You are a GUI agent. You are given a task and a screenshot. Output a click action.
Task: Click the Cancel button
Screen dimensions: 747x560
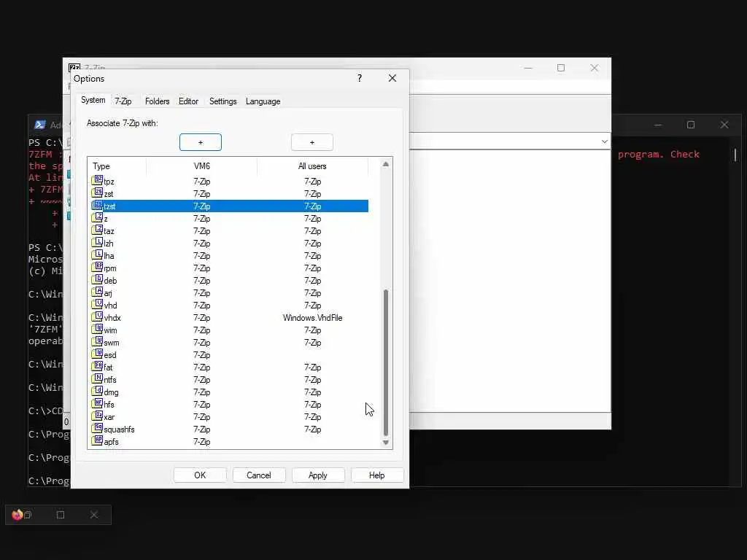[259, 475]
